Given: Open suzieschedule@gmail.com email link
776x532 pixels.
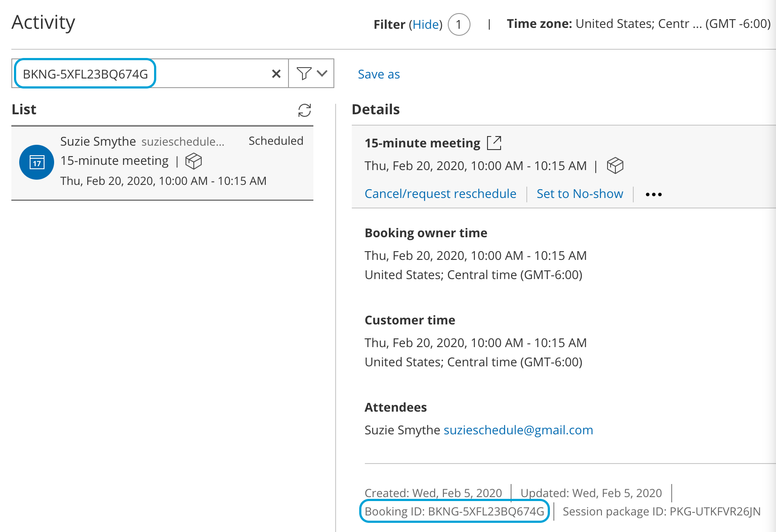Looking at the screenshot, I should (x=518, y=430).
